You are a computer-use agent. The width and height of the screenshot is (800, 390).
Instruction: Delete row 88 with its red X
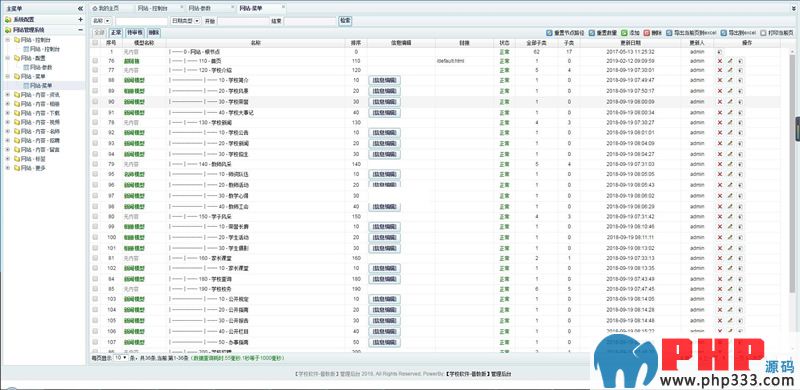click(720, 80)
